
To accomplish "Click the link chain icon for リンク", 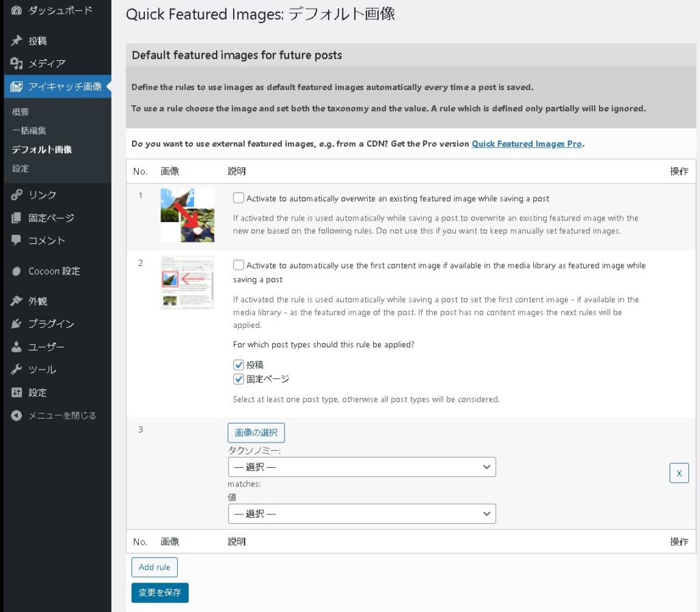I will (x=17, y=195).
